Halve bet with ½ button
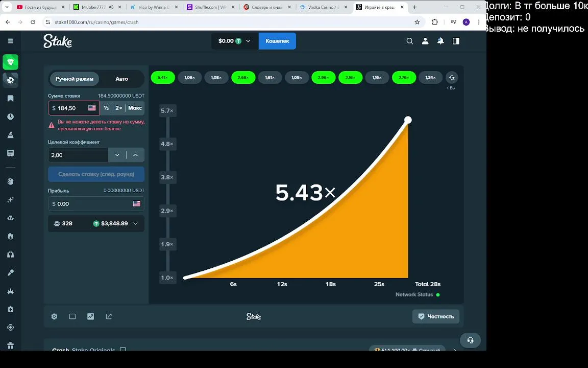 pos(106,108)
